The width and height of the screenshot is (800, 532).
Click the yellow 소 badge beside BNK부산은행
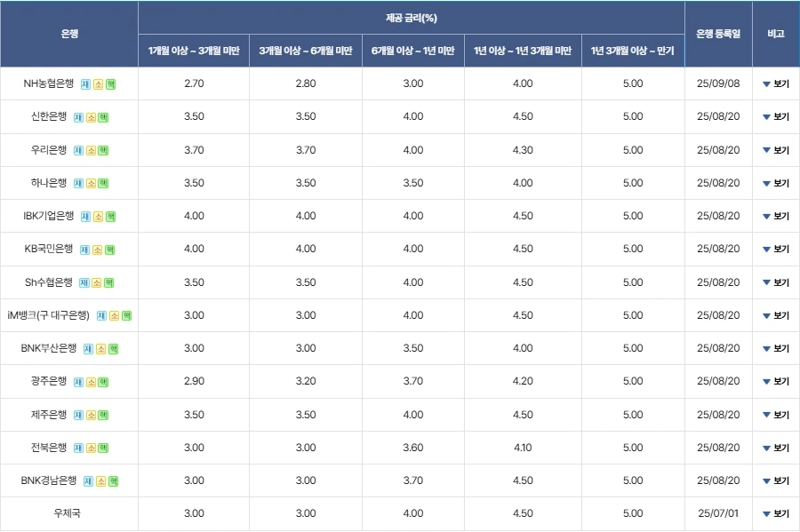point(101,349)
